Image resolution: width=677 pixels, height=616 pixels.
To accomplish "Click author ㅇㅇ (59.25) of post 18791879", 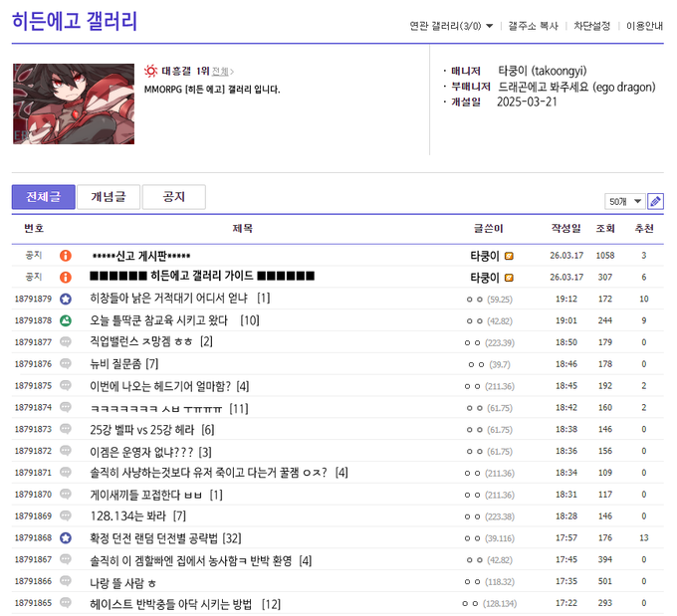I will point(489,300).
